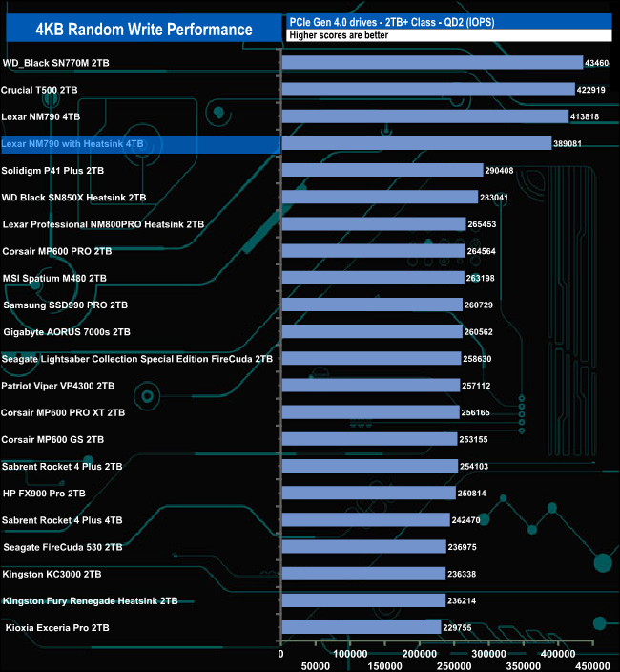Click the 200000 axis tick label

[x=420, y=654]
